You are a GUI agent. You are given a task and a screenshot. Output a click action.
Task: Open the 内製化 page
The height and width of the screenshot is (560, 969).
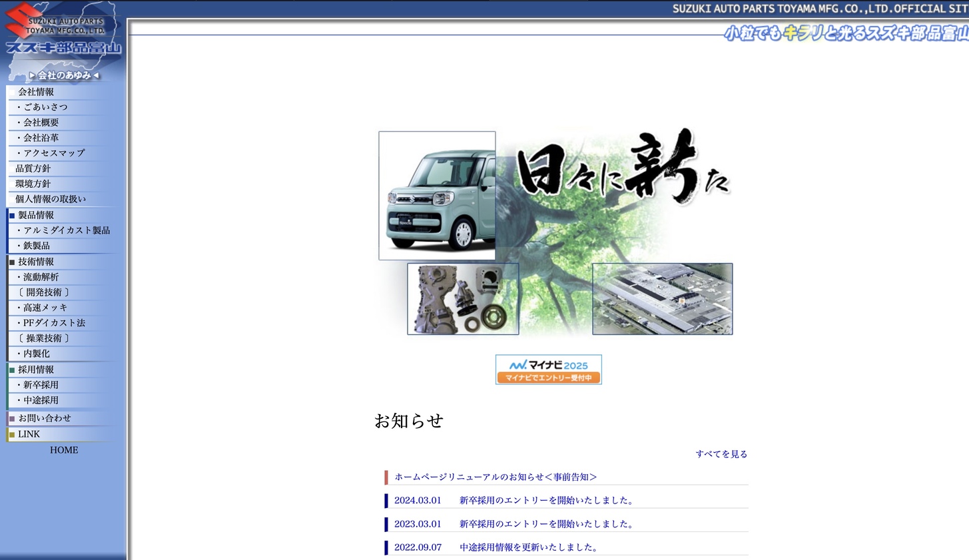tap(37, 354)
